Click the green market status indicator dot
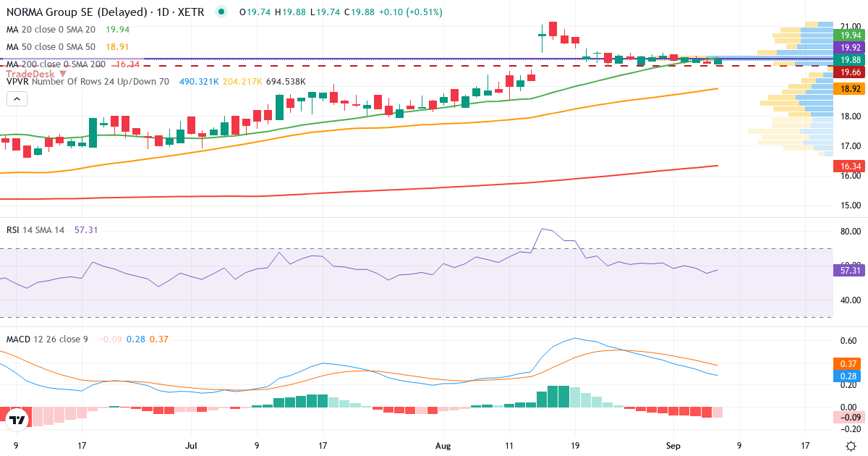This screenshot has height=456, width=868. (x=221, y=12)
